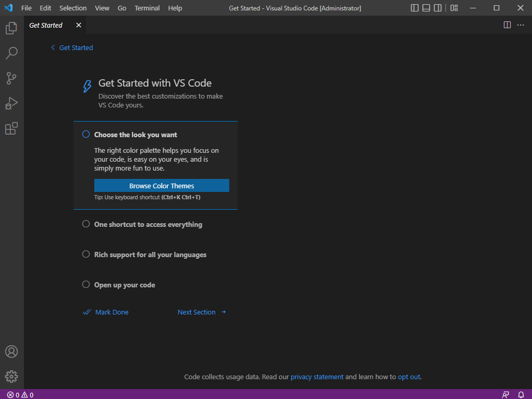Viewport: 532px width, 399px height.
Task: Click the Browse Color Themes button
Action: [162, 185]
